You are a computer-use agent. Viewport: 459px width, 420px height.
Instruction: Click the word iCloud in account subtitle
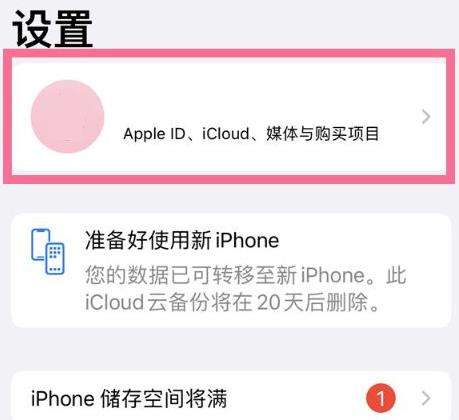pos(226,134)
